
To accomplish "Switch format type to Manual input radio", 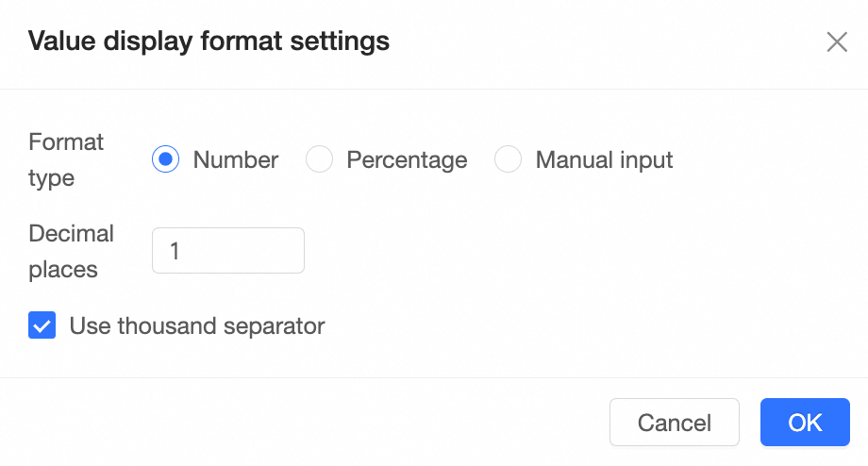I will [509, 160].
